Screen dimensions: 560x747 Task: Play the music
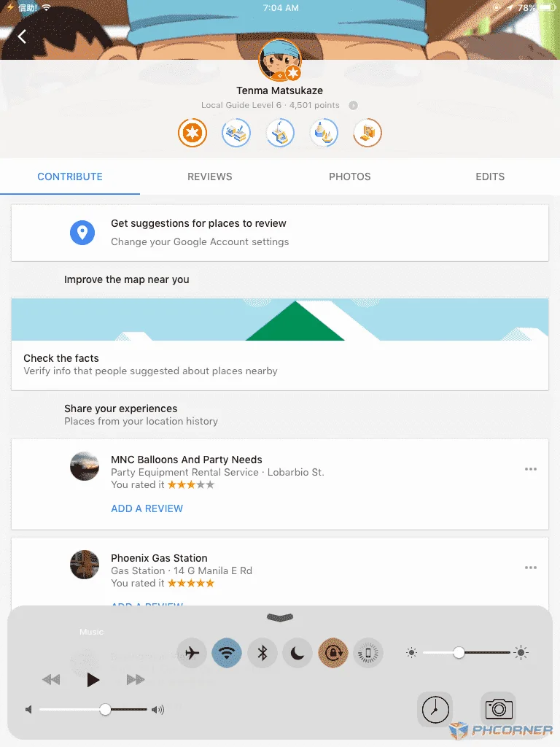(93, 680)
